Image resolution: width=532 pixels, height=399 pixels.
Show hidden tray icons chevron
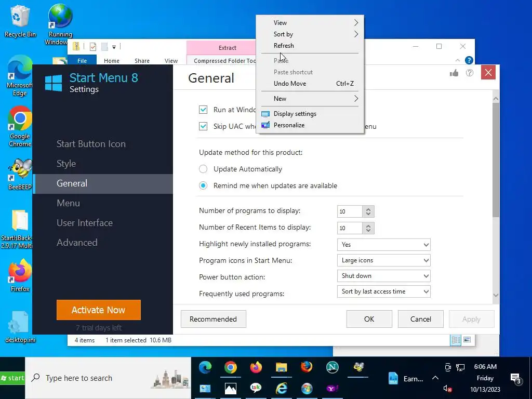click(x=435, y=378)
